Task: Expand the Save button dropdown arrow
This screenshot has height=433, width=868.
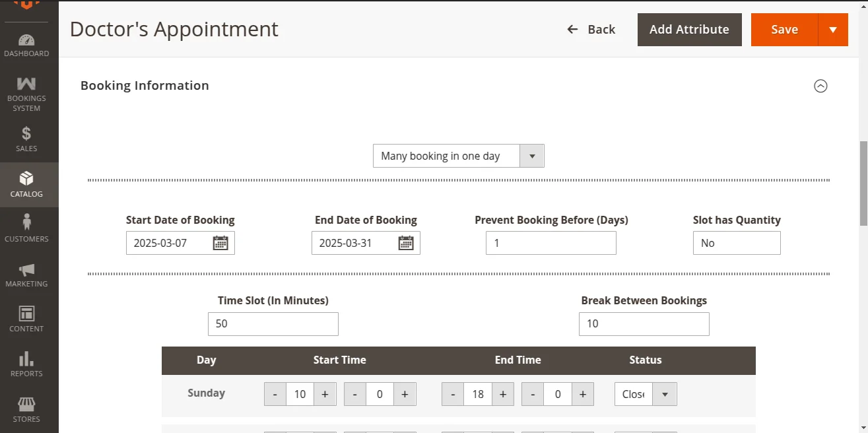Action: tap(833, 29)
